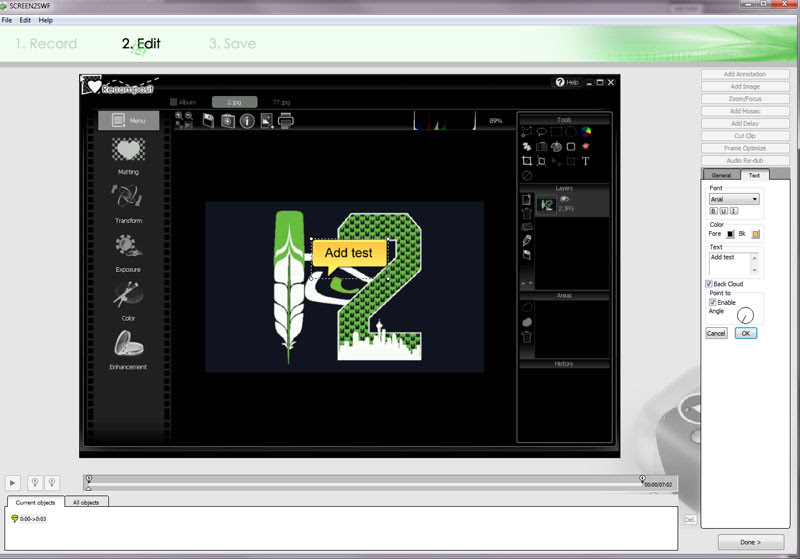Switch to the Album tab
The image size is (800, 559).
point(183,102)
